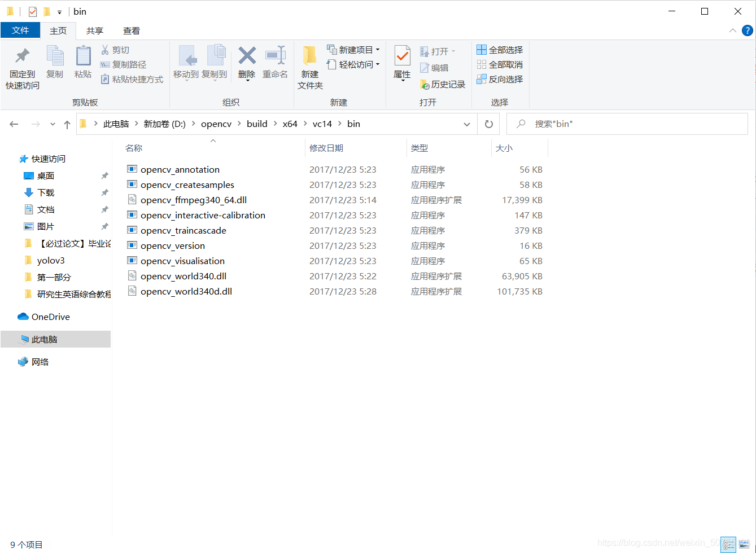Click the Pin to Quick Access icon
Image resolution: width=756 pixels, height=553 pixels.
pos(23,56)
